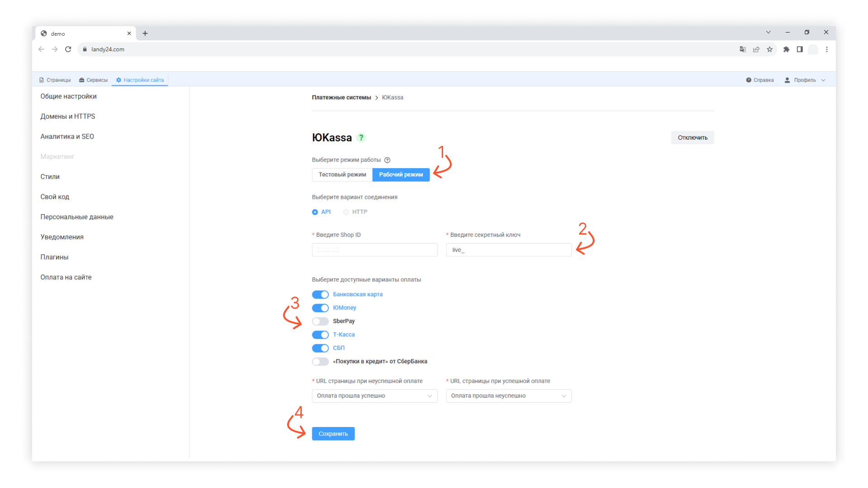
Task: Close the demo browser tab
Action: point(129,33)
